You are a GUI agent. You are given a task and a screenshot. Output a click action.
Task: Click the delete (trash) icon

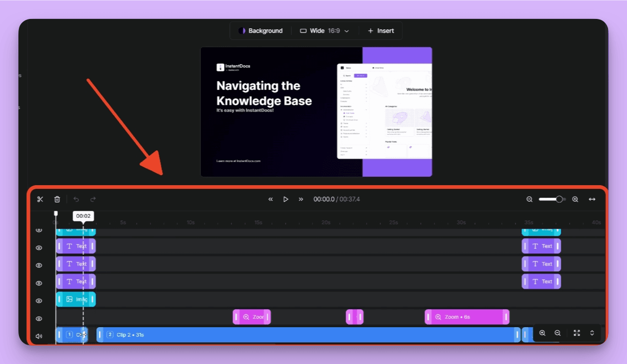click(x=58, y=199)
